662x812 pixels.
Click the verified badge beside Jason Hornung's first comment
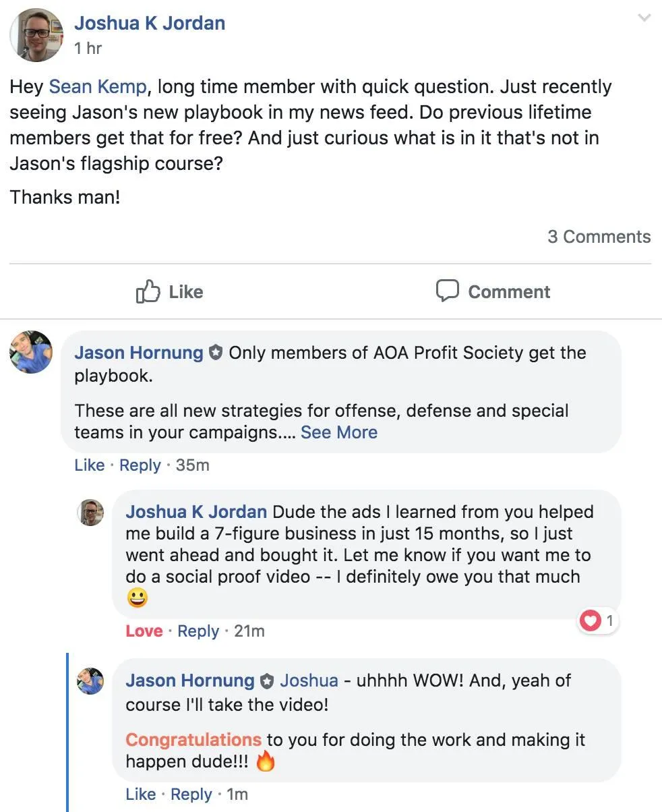(215, 353)
